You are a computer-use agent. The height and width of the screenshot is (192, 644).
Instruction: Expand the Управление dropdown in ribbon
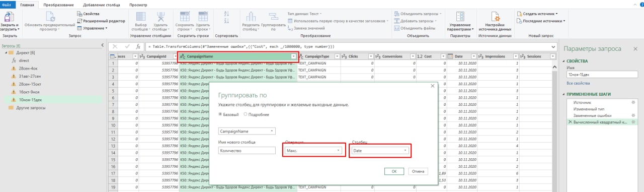(x=92, y=28)
